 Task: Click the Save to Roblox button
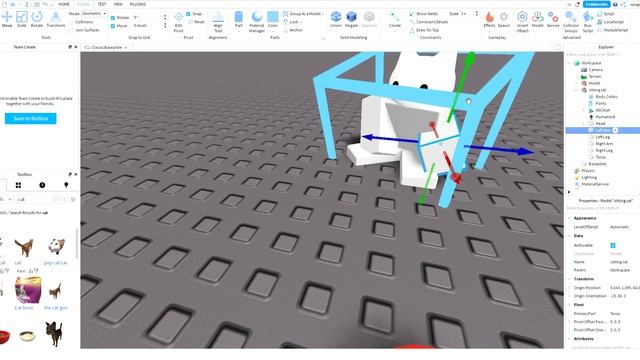(31, 119)
